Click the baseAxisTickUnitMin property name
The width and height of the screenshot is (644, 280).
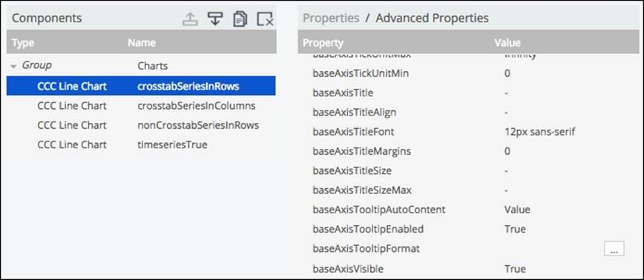pos(361,73)
